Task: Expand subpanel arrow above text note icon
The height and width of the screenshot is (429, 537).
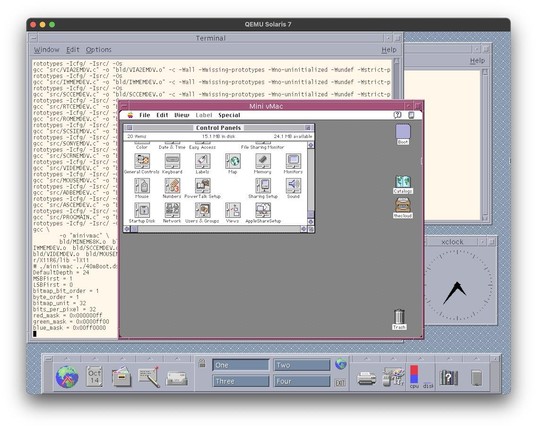Action: pos(149,359)
